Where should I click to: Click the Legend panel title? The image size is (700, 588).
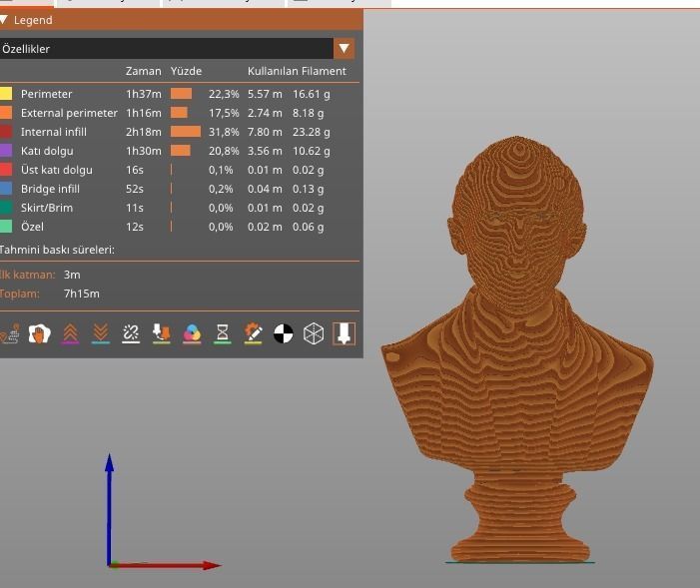[33, 20]
